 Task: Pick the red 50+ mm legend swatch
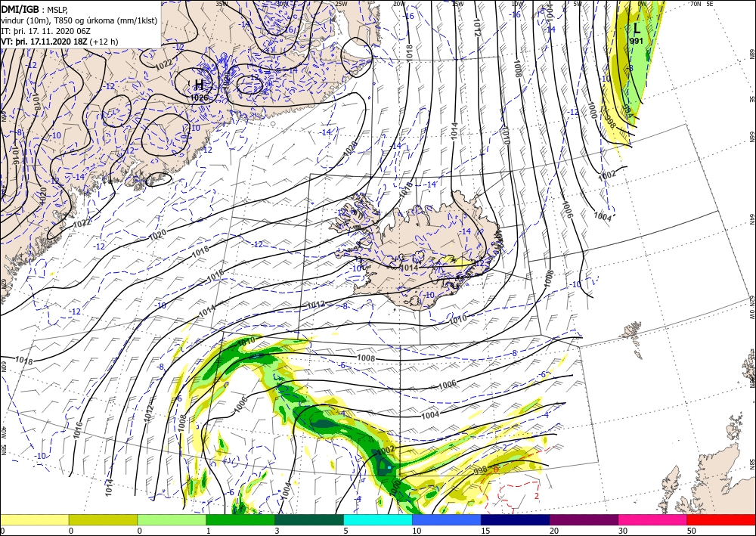[721, 519]
